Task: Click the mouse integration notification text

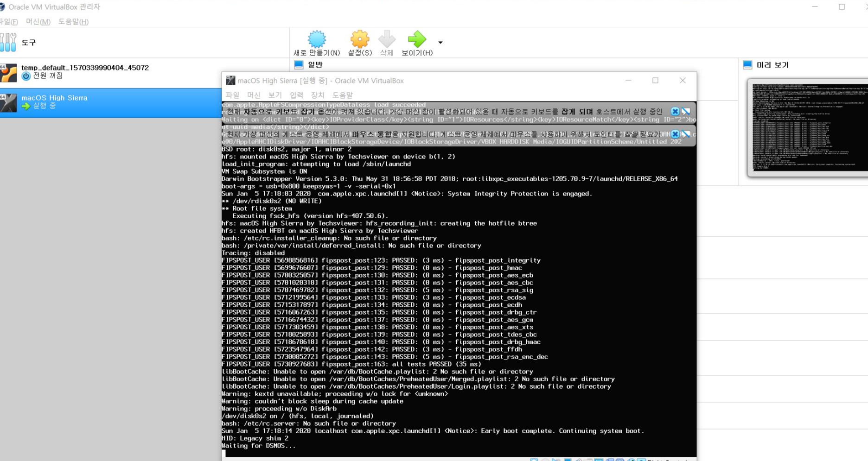Action: click(x=444, y=134)
